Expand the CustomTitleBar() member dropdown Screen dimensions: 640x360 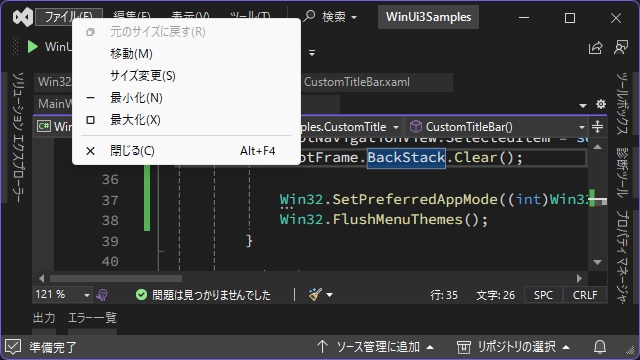click(x=582, y=127)
